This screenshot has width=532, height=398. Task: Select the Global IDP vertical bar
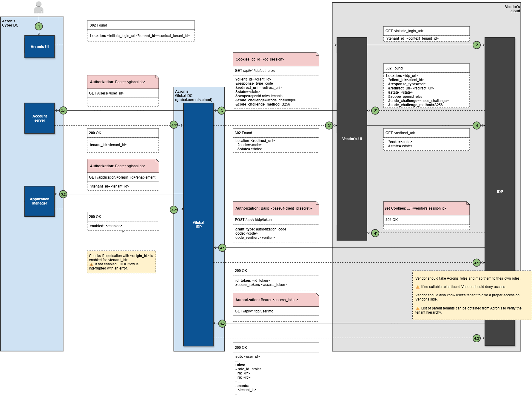coord(198,224)
